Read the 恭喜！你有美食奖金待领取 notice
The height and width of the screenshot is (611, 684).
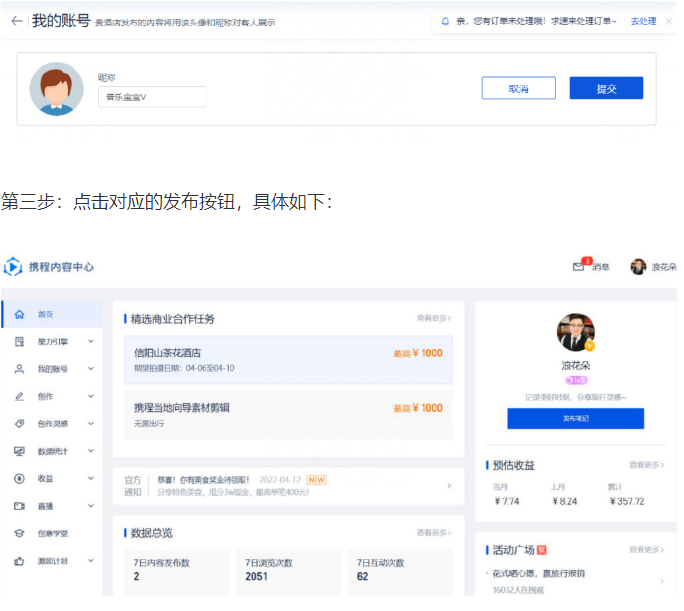click(x=203, y=480)
